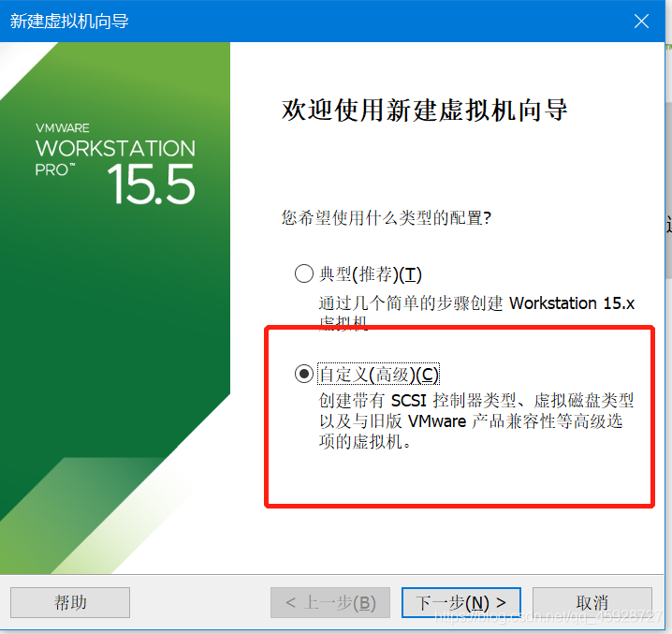The height and width of the screenshot is (634, 672).
Task: Click the 新建虚拟机向导 title bar text
Action: (69, 21)
